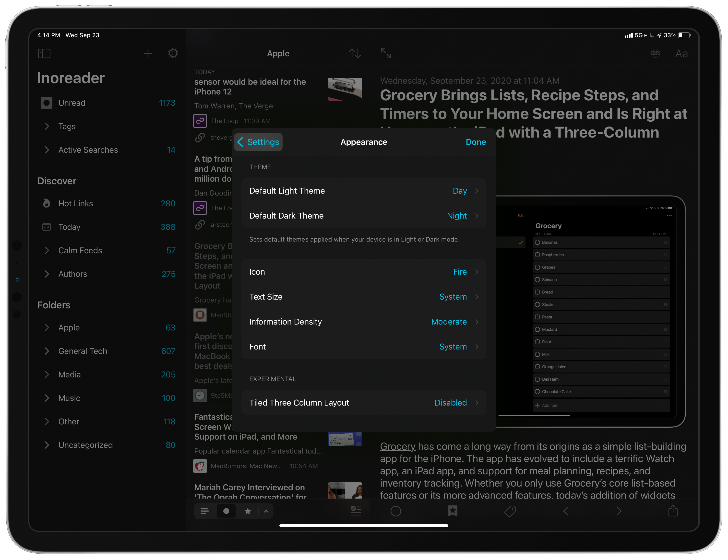Tap the BR reader mode icon

pyautogui.click(x=655, y=53)
